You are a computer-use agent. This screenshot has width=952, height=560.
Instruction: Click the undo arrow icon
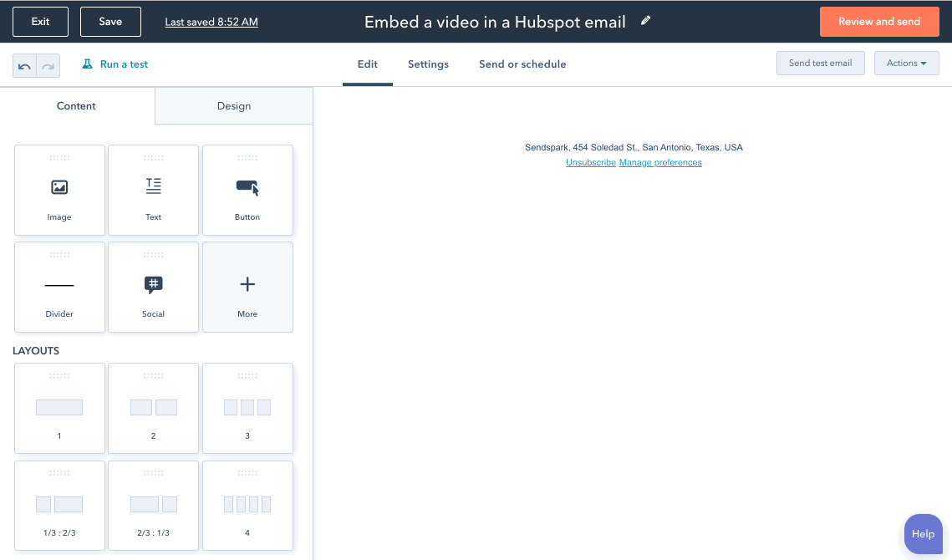(25, 65)
